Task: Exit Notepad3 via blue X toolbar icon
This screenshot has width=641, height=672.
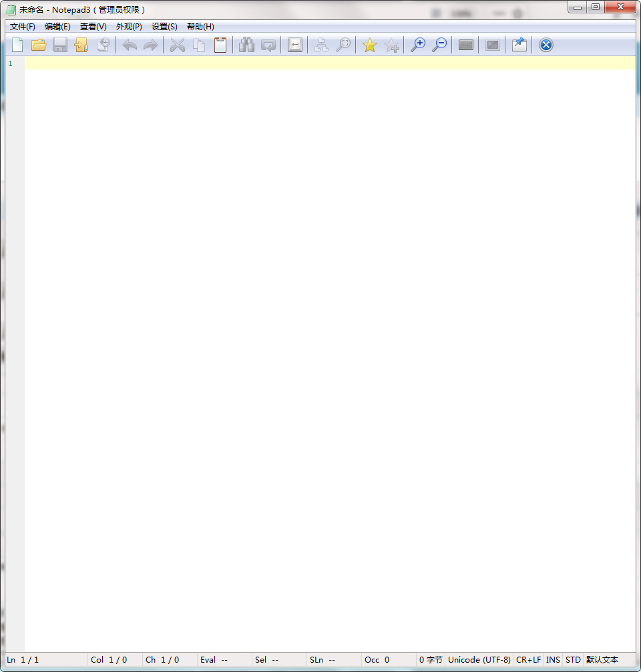Action: tap(546, 45)
